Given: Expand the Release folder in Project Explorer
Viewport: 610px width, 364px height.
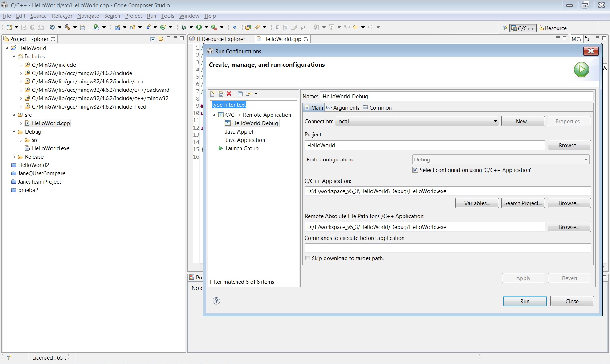Looking at the screenshot, I should pyautogui.click(x=13, y=156).
